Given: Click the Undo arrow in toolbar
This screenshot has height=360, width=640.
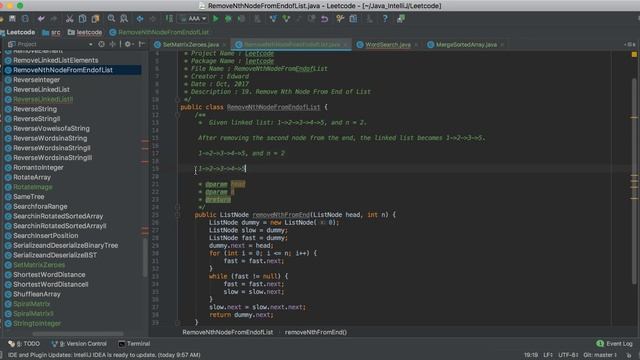Looking at the screenshot, I should [41, 19].
